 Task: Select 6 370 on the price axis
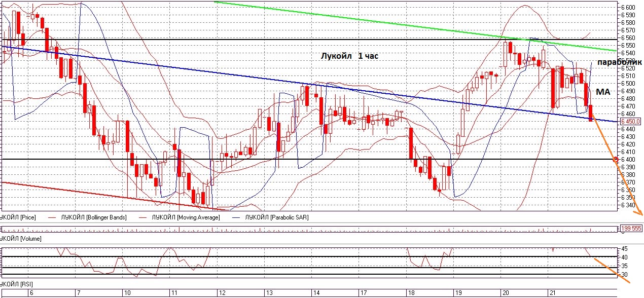(628, 182)
